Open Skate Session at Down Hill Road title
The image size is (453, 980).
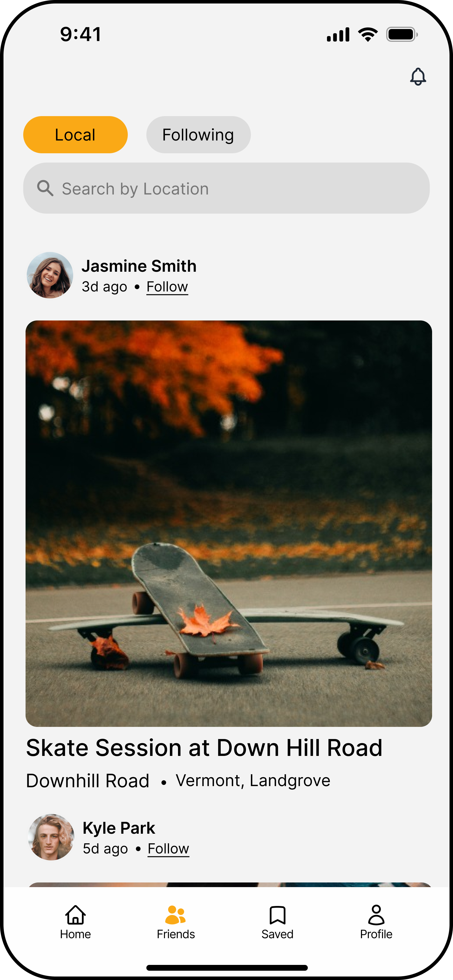coord(204,748)
